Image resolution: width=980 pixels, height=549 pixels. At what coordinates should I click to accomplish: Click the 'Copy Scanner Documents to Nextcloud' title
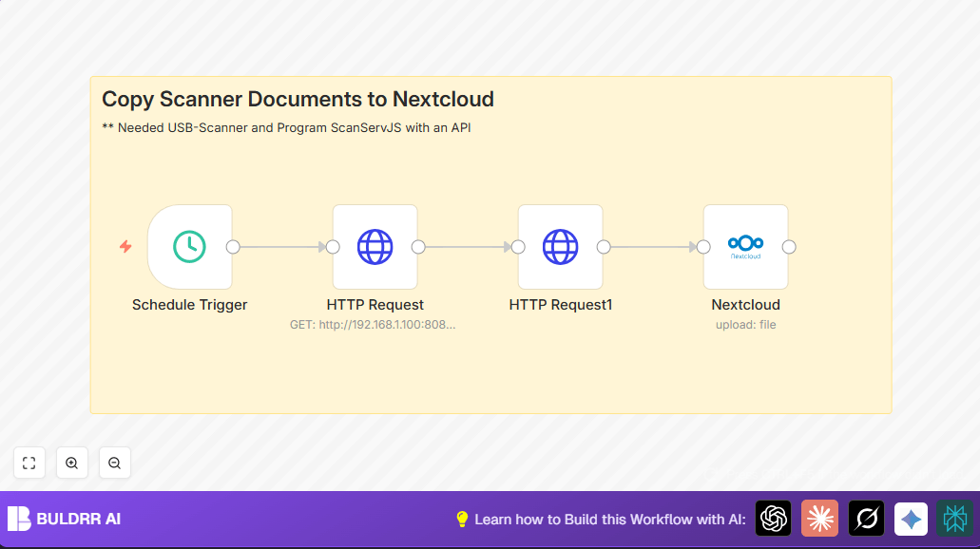pos(298,100)
